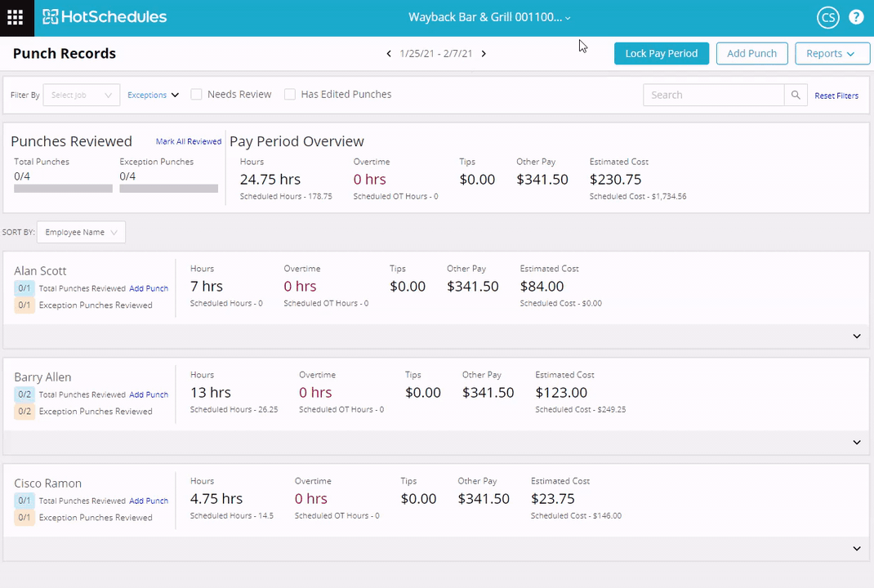Go to previous pay period arrow

coord(389,54)
